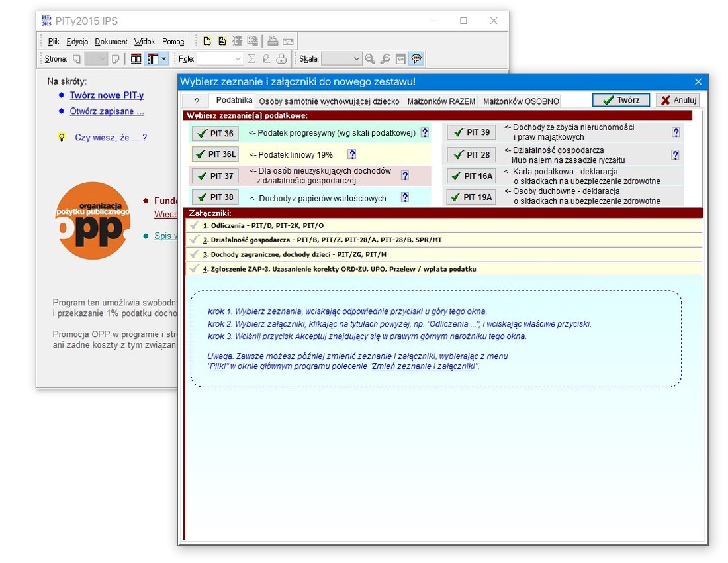Click the OPP organization orange logo
Image resolution: width=728 pixels, height=563 pixels.
(93, 221)
